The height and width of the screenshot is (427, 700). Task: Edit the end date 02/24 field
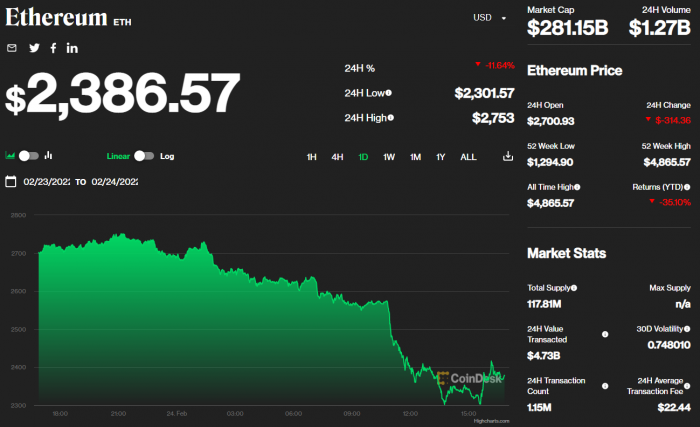[114, 182]
